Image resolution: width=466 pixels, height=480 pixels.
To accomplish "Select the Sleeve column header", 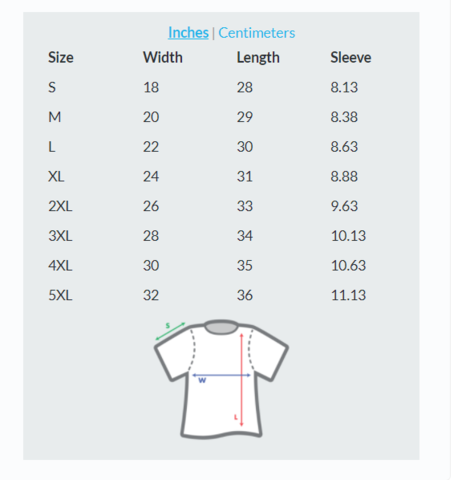I will point(351,57).
